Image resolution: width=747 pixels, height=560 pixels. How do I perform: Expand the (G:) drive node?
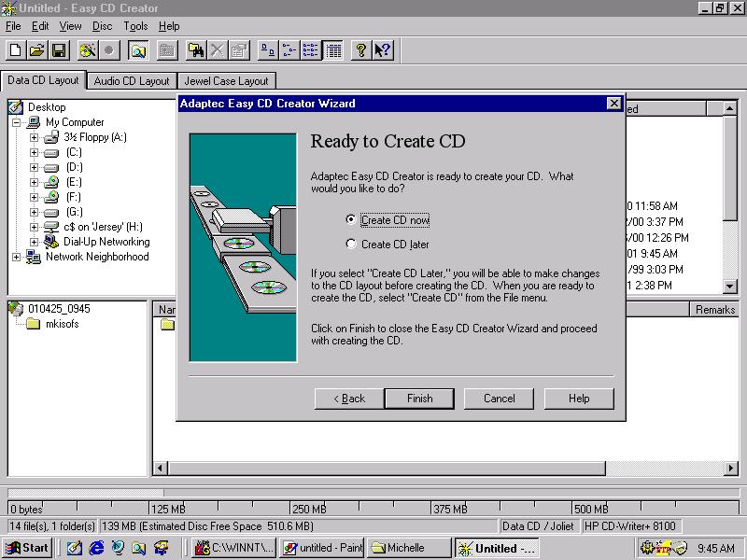click(x=34, y=212)
